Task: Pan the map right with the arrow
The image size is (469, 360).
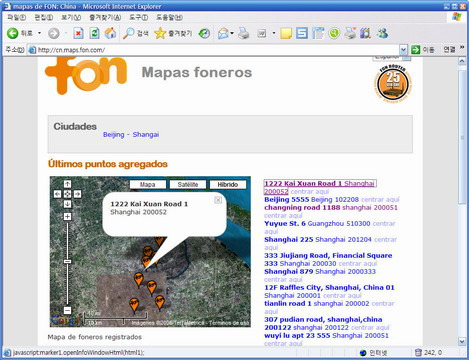Action: click(x=77, y=194)
